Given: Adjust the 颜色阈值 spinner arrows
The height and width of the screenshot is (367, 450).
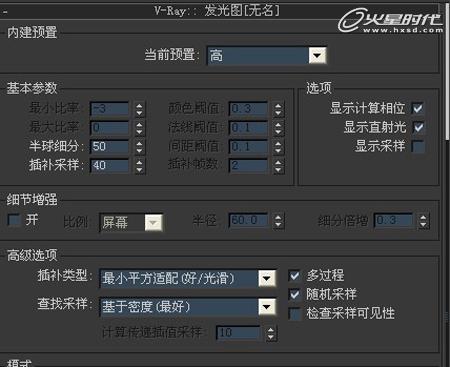Looking at the screenshot, I should [278, 109].
